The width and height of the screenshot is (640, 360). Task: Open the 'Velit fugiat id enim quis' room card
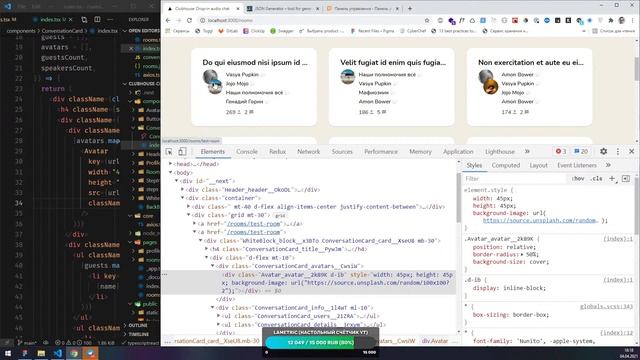tap(391, 87)
